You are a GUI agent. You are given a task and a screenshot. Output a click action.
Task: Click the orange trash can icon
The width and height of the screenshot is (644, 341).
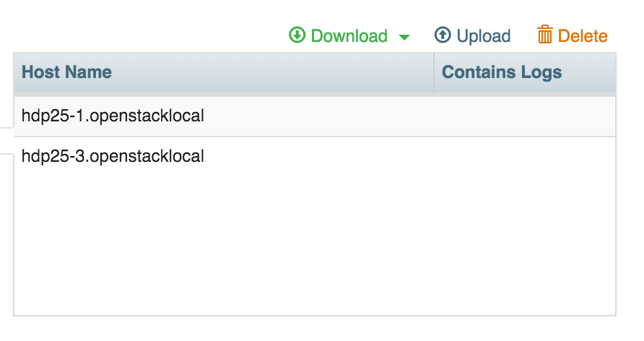coord(545,35)
